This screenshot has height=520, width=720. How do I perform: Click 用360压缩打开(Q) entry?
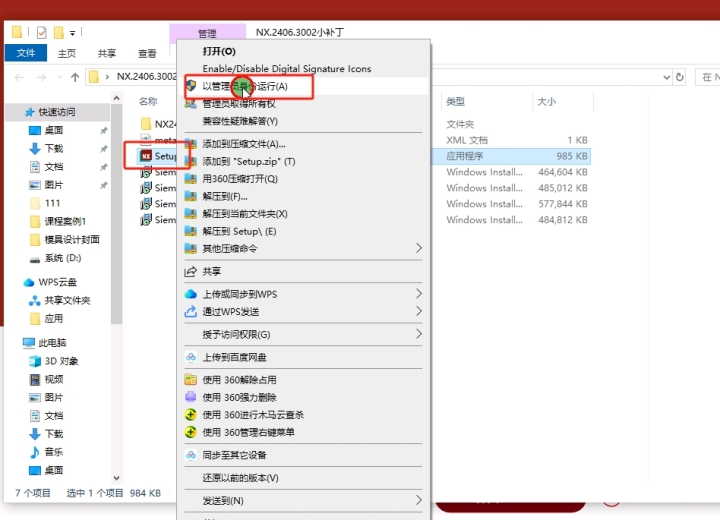pos(240,179)
